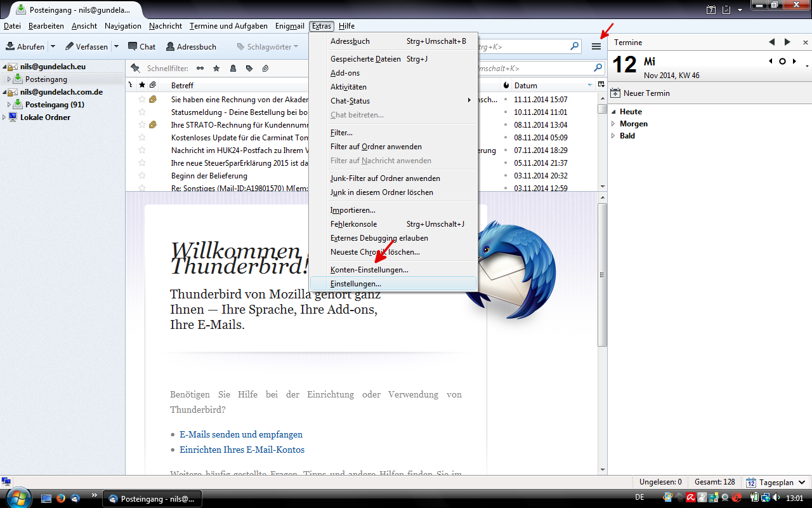Viewport: 812px width, 508px height.
Task: Open the Adressbuch from the toolbar
Action: tap(191, 46)
